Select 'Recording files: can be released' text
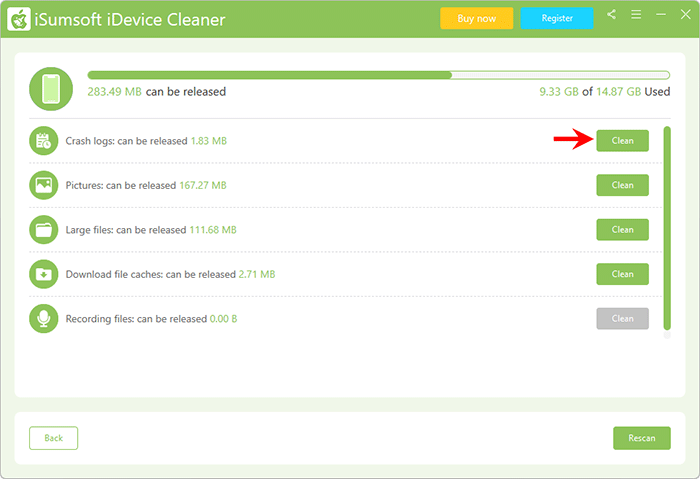This screenshot has width=700, height=479. pos(151,319)
